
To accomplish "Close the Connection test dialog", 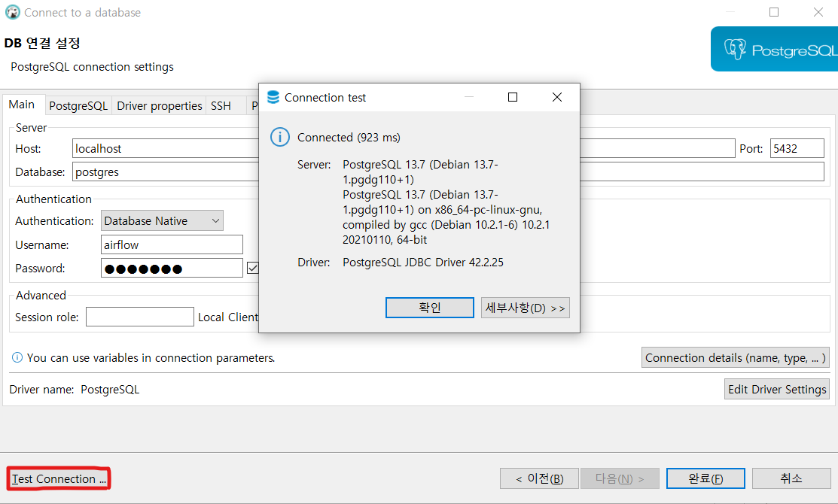I will click(x=557, y=97).
